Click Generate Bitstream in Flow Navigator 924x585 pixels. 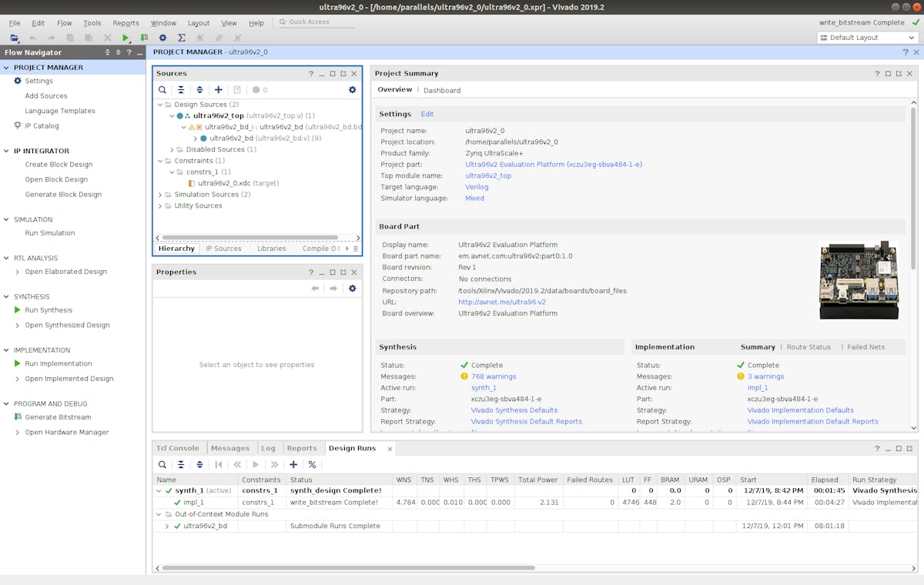pyautogui.click(x=58, y=417)
